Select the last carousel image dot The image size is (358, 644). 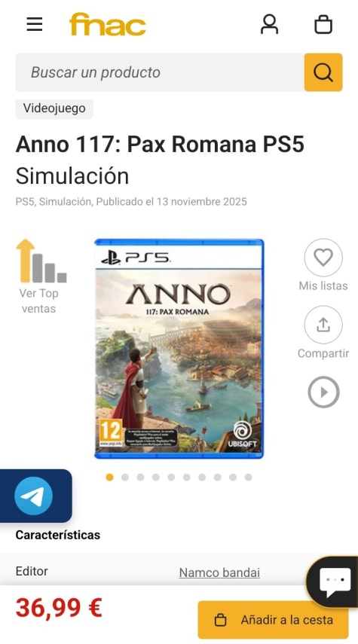(x=248, y=478)
